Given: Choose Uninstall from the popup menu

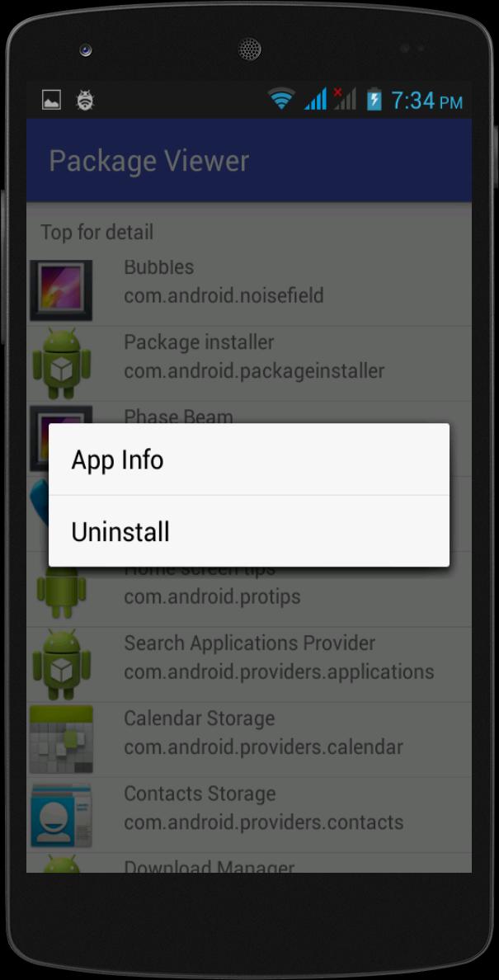Looking at the screenshot, I should pyautogui.click(x=248, y=531).
